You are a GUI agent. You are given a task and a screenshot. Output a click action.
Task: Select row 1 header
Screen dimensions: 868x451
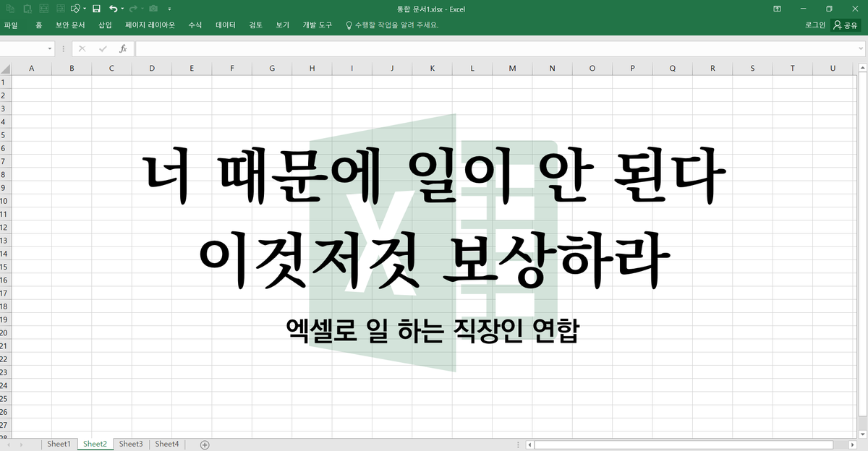coord(5,82)
